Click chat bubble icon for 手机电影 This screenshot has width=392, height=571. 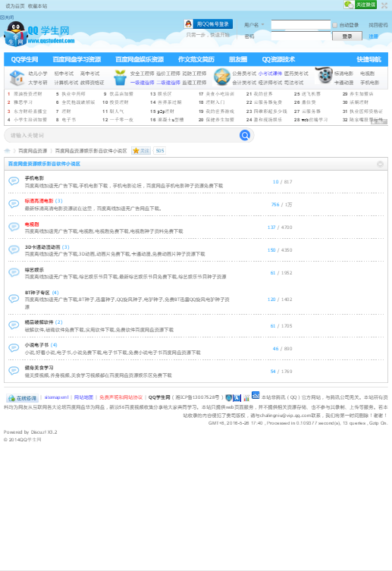(x=14, y=181)
